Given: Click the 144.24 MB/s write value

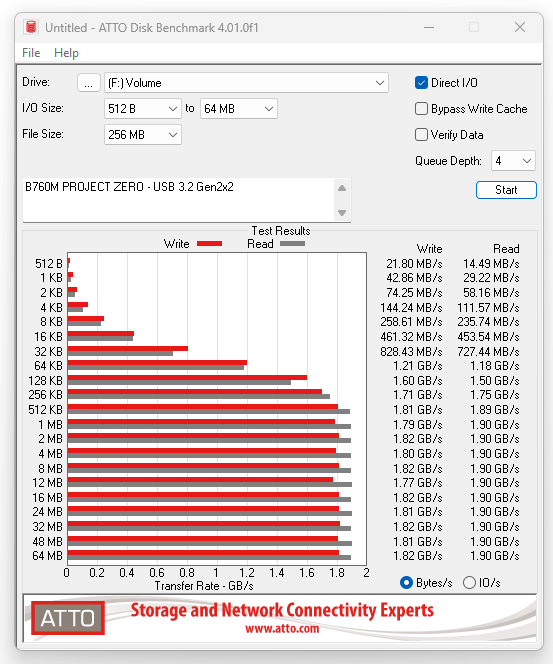Looking at the screenshot, I should pos(411,307).
